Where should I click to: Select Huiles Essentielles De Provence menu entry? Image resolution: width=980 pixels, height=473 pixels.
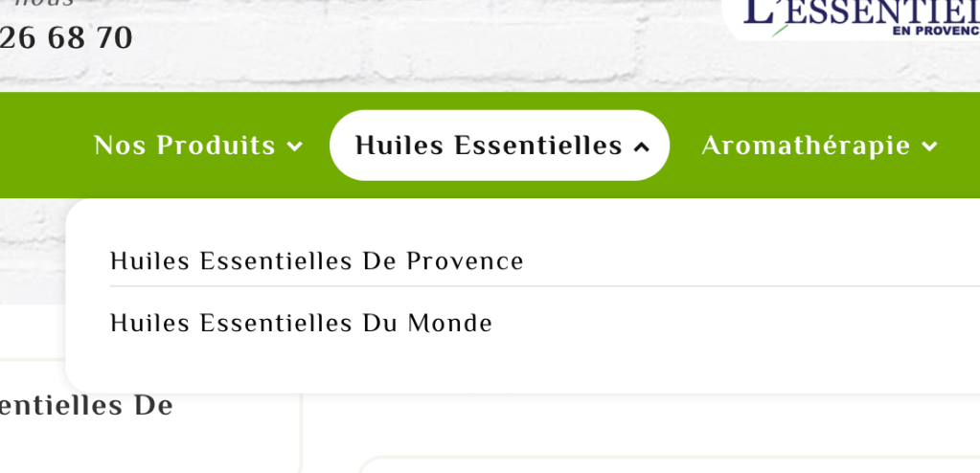point(317,260)
